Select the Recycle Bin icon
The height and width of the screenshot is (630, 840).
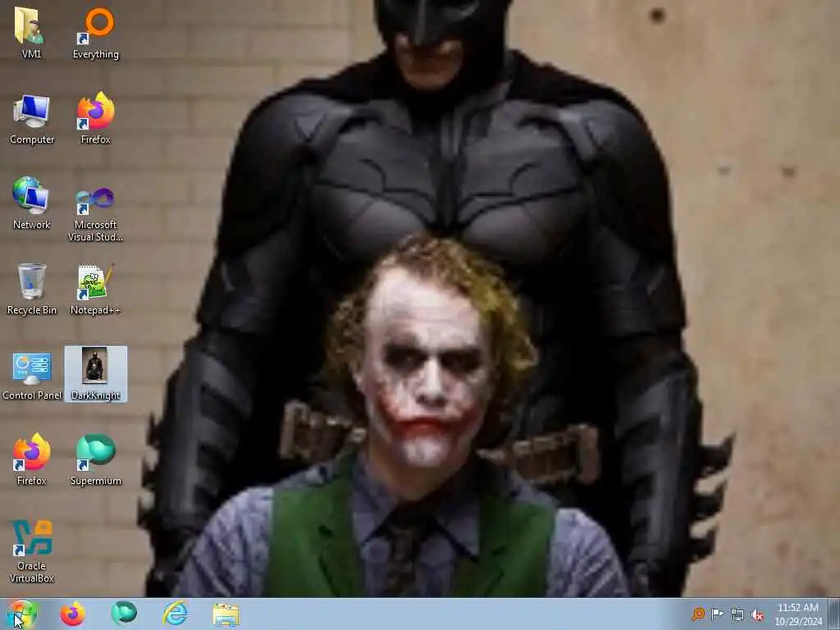coord(32,290)
